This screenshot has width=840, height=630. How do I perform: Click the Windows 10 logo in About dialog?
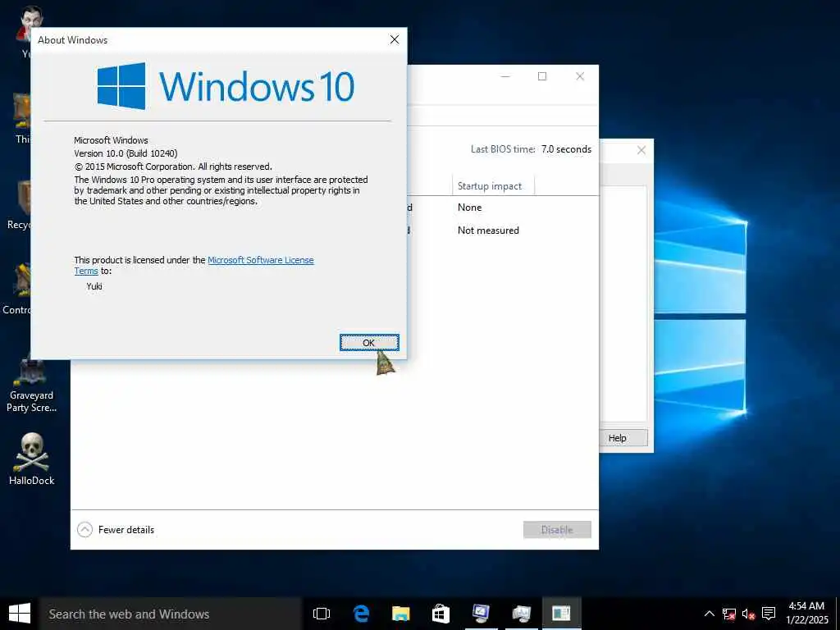coord(226,85)
